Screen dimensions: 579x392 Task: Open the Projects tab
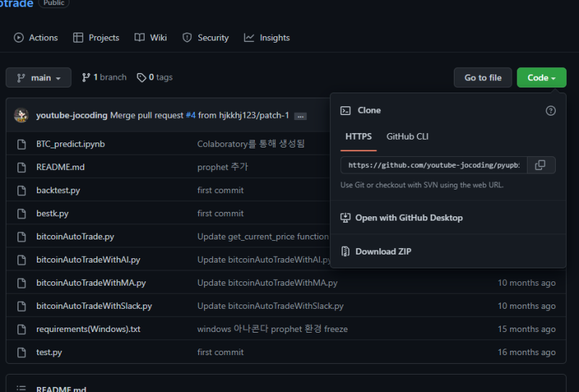96,38
